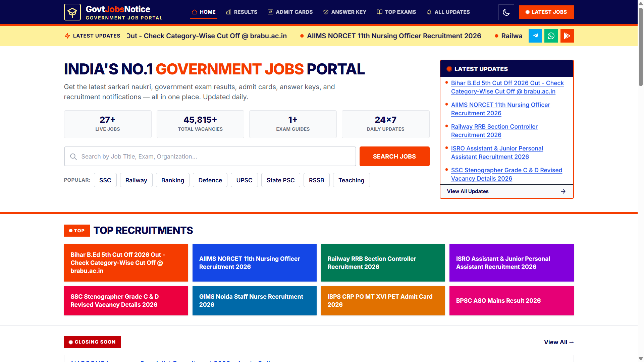Select the State PSC popular tag

point(281,180)
